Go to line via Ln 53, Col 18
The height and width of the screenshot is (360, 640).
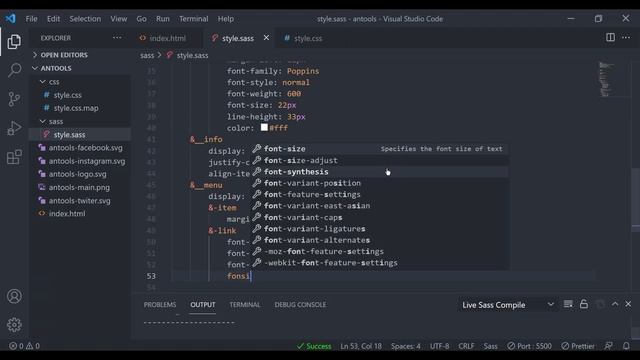pyautogui.click(x=361, y=346)
